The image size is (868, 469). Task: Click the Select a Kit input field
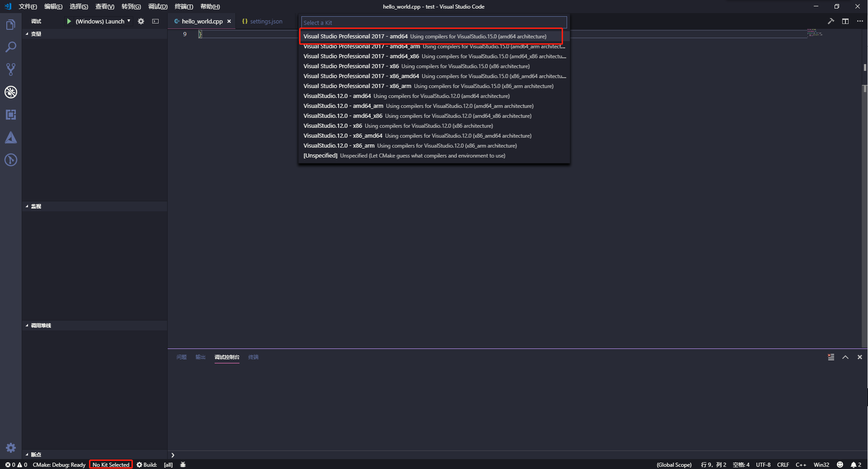click(434, 23)
